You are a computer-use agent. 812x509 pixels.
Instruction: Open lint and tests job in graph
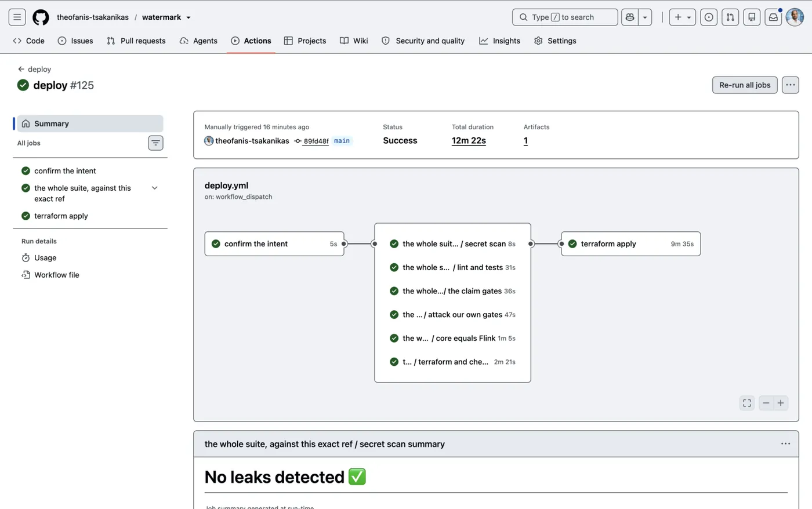pos(452,267)
